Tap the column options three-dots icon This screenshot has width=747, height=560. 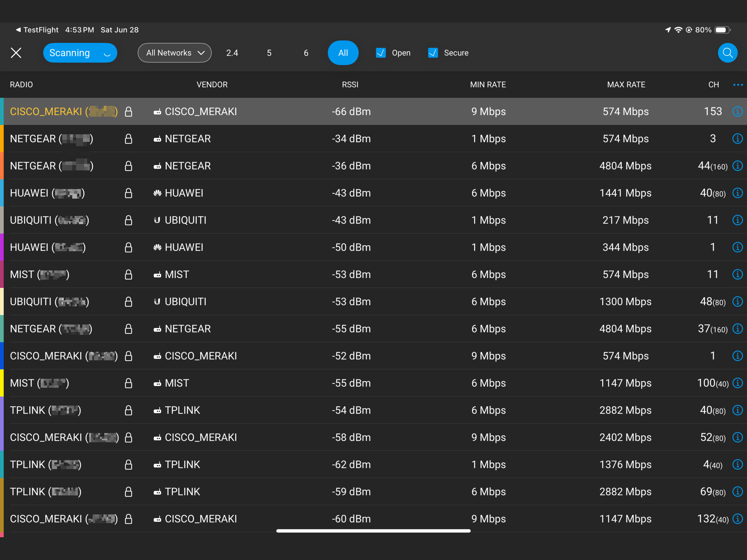(738, 85)
